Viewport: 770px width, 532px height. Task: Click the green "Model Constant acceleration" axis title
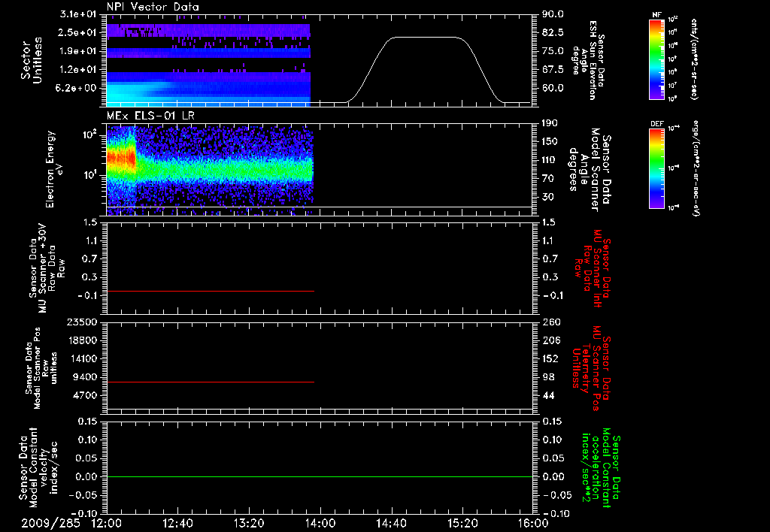[601, 468]
